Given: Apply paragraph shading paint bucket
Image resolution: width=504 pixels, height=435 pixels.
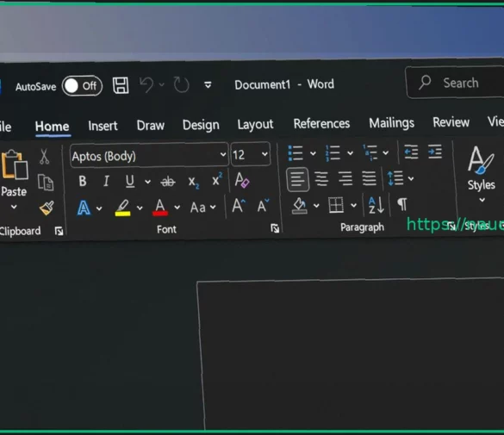Looking at the screenshot, I should [300, 206].
